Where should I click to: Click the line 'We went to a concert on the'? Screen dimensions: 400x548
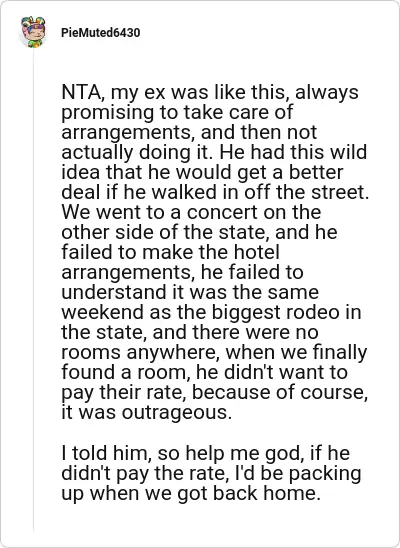coord(191,212)
